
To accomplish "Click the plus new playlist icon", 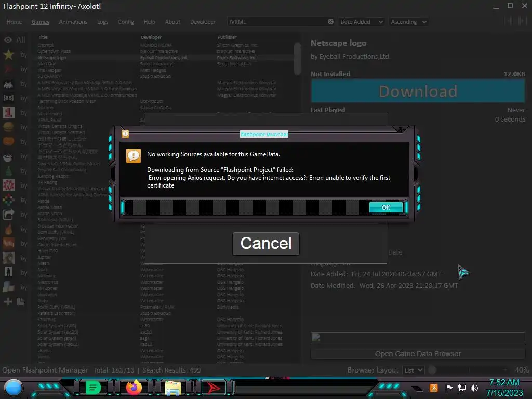I will coord(8,302).
